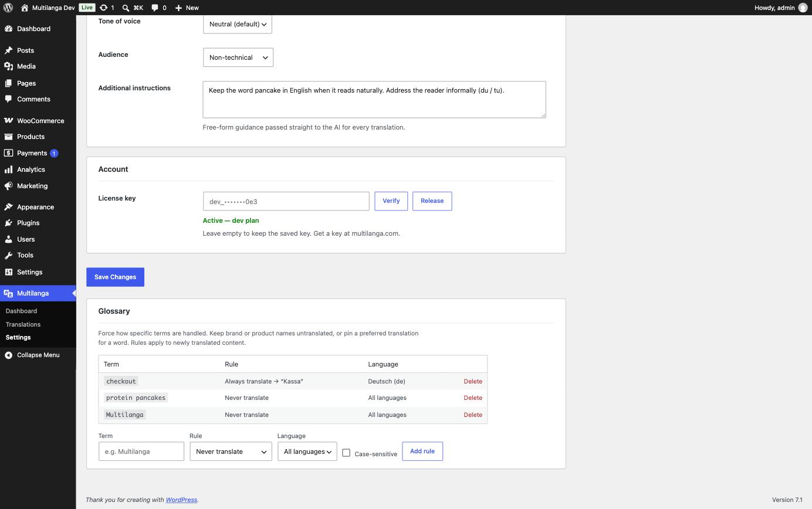Click the home icon beside Multilanga Dev
Image resolution: width=812 pixels, height=509 pixels.
click(24, 8)
